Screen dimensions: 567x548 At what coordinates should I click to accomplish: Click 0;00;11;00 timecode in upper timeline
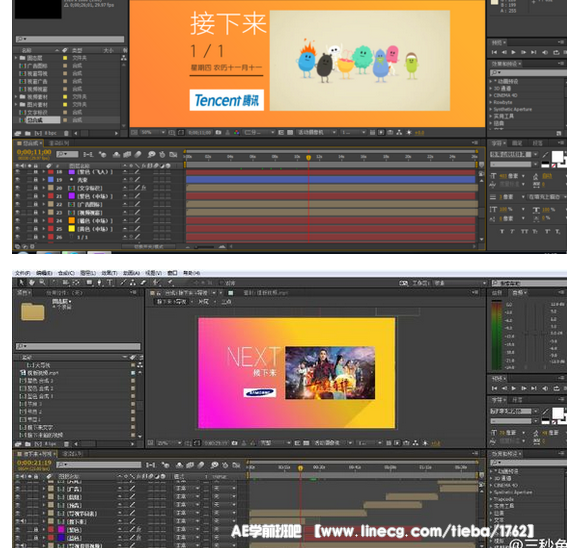click(x=34, y=152)
